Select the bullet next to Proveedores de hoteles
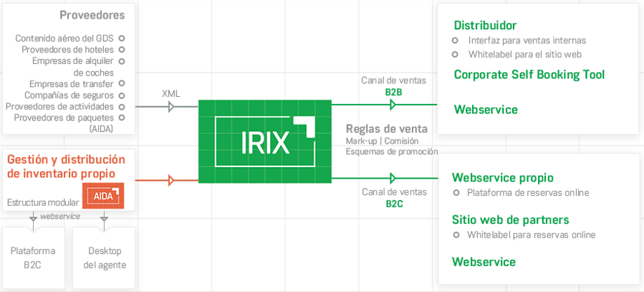Screen dimensions: 644x292 coord(122,50)
